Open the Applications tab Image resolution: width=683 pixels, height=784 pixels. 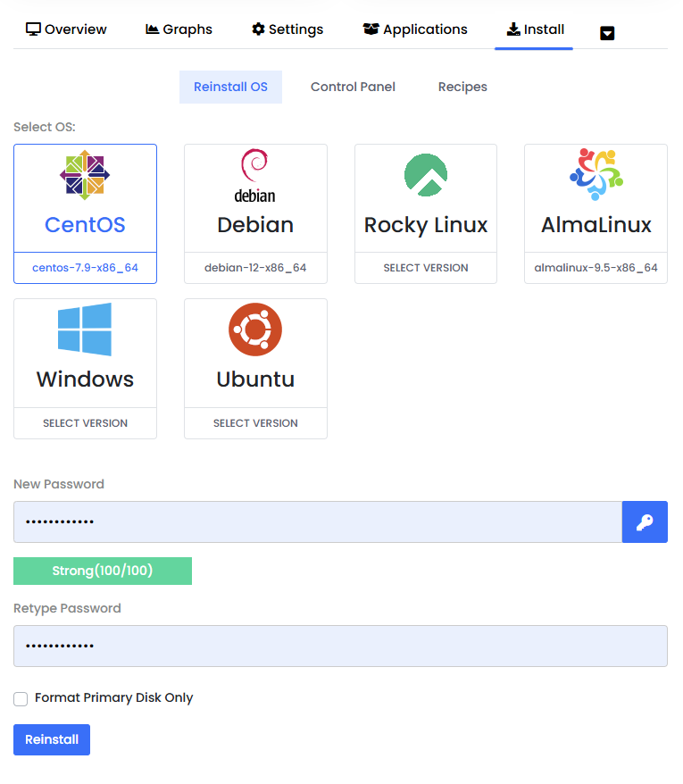point(415,29)
